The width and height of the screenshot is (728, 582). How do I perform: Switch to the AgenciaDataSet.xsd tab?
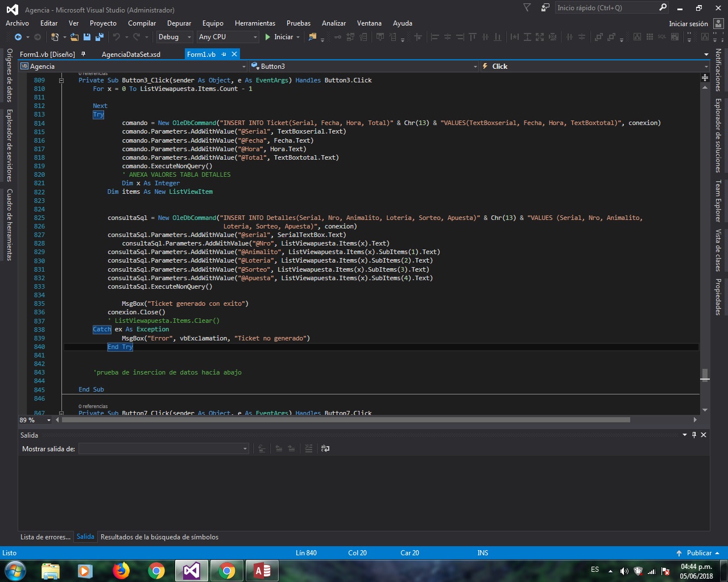coord(131,55)
